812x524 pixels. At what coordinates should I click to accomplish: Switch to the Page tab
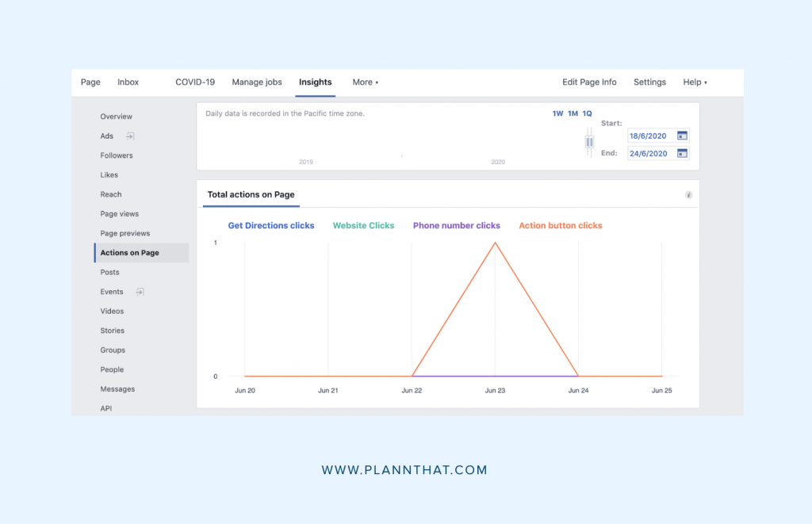click(x=90, y=82)
